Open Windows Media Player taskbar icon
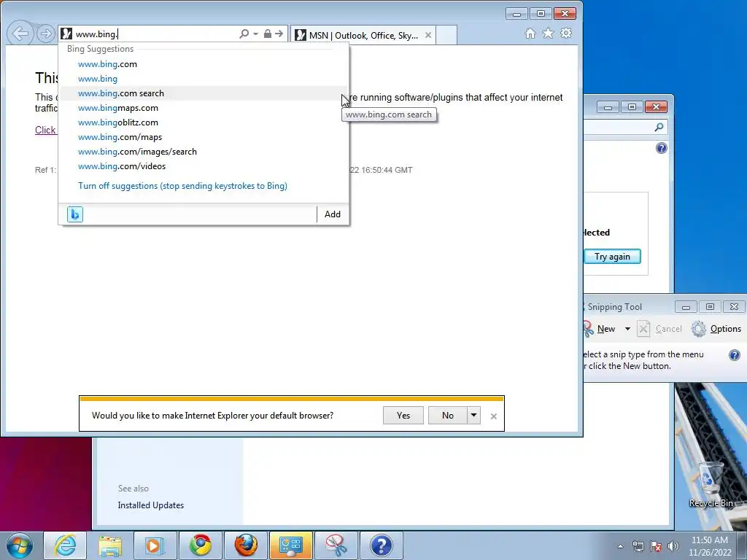The width and height of the screenshot is (747, 560). point(155,545)
